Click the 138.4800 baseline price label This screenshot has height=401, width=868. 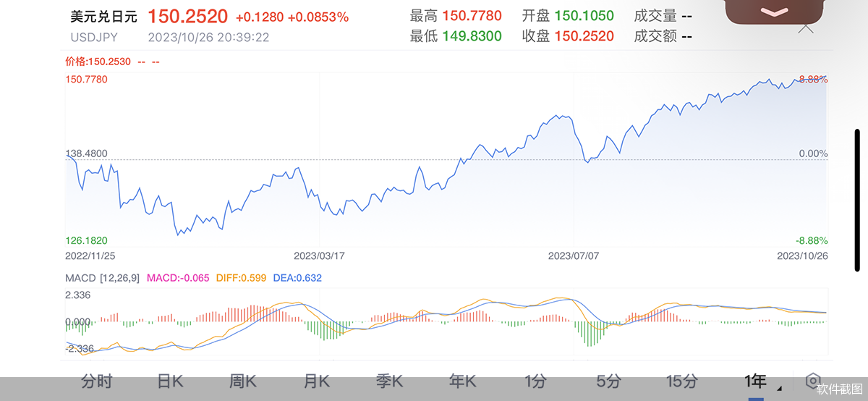(x=86, y=153)
